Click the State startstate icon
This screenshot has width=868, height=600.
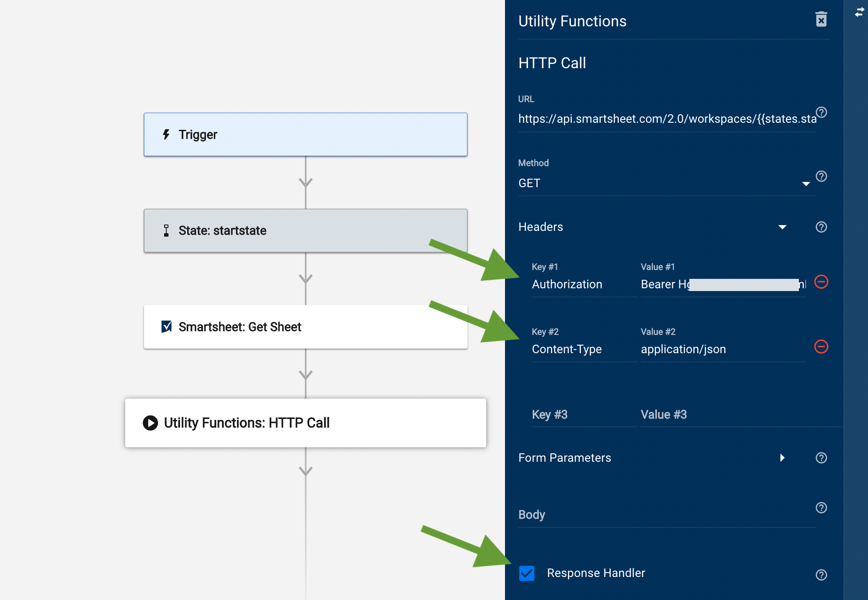point(166,230)
